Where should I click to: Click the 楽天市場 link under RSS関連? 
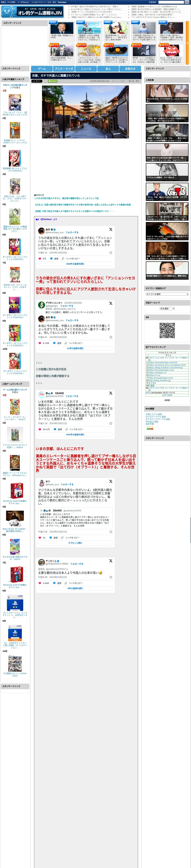coord(150,424)
